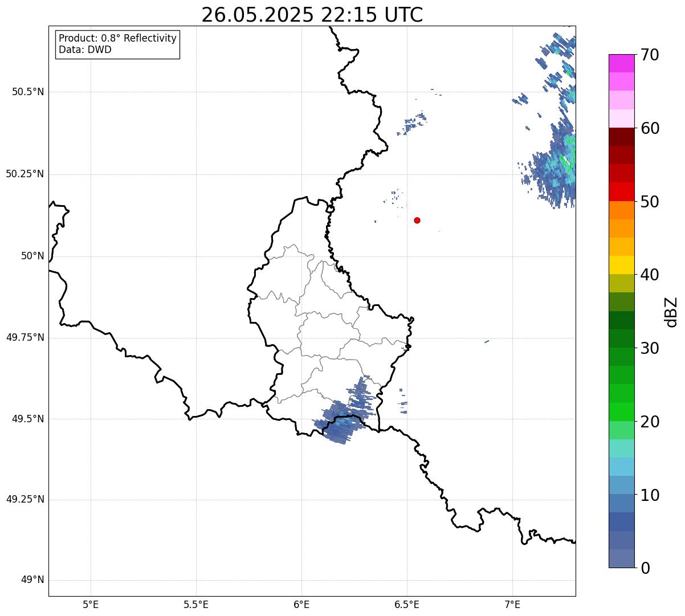Click the colorbar 30 tick label
The image size is (685, 616).
(650, 349)
